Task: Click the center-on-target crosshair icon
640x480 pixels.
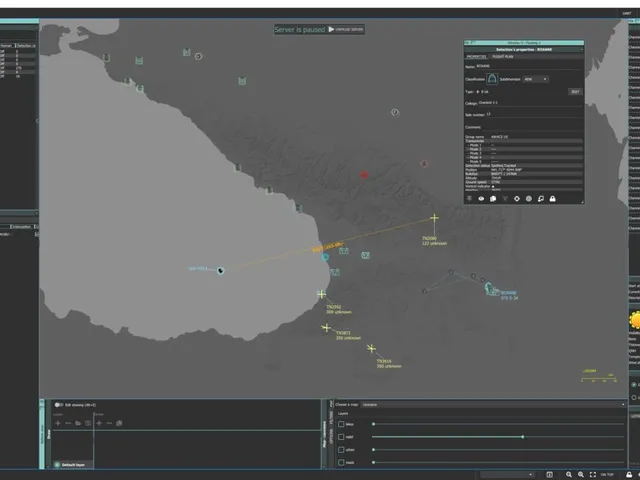Action: point(517,199)
